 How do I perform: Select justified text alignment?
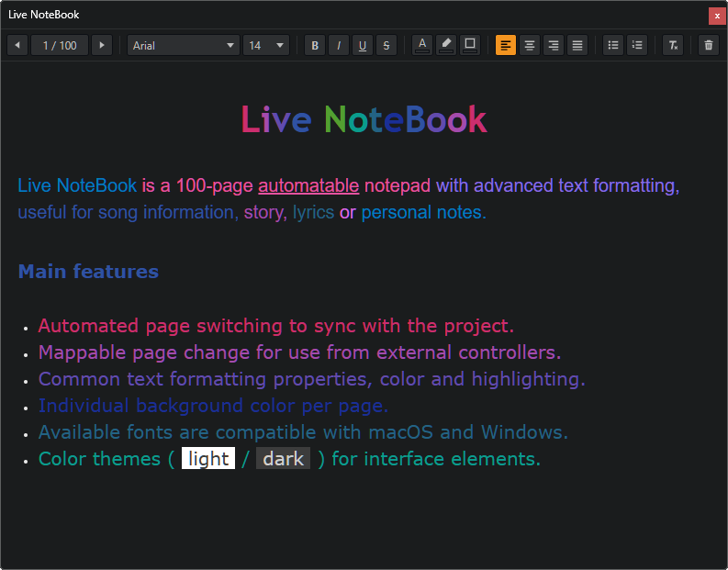click(577, 46)
